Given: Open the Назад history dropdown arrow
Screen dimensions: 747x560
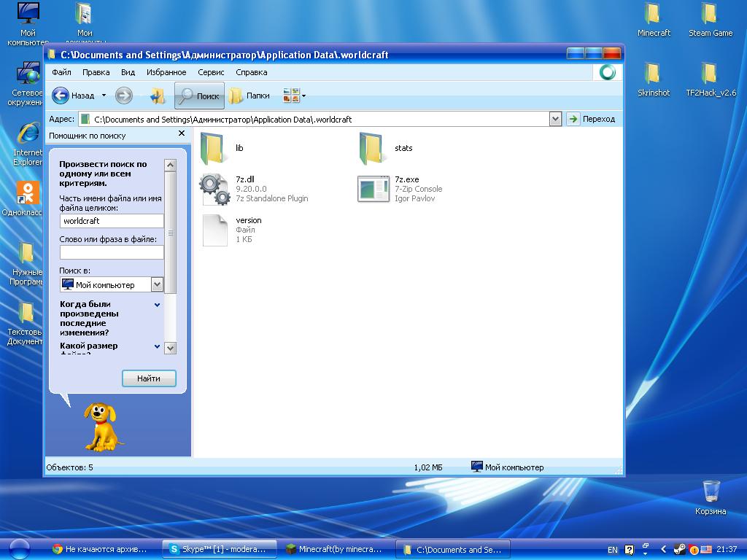Looking at the screenshot, I should click(104, 96).
